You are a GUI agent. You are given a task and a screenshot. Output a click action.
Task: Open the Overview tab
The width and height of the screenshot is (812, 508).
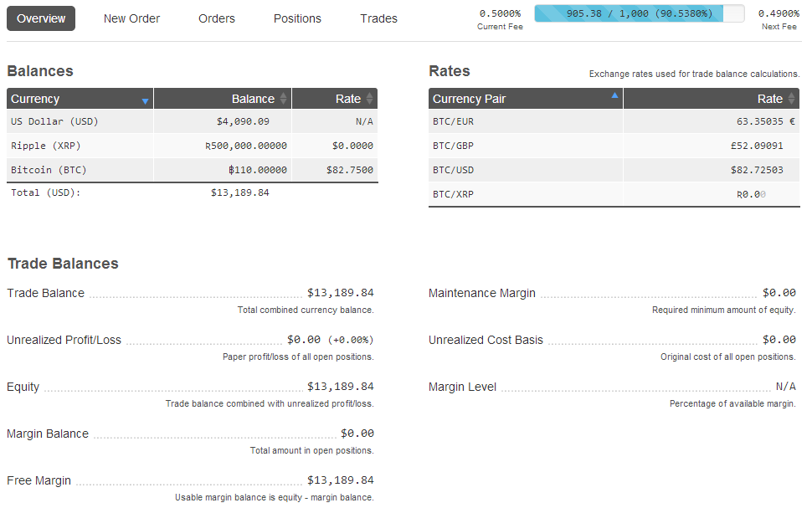click(x=41, y=18)
